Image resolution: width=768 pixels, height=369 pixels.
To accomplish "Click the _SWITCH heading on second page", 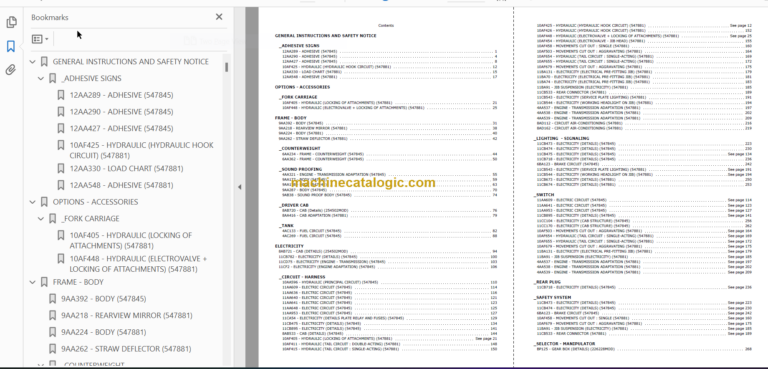I will tap(544, 195).
